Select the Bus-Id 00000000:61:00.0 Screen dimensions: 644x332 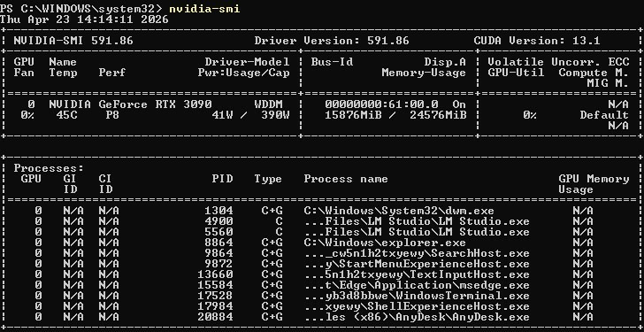point(381,104)
